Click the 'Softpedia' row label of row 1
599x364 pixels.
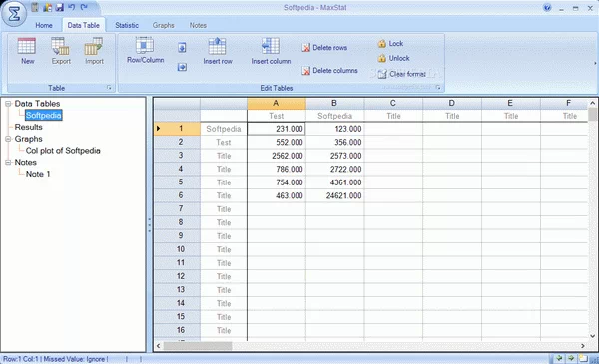[x=224, y=129]
